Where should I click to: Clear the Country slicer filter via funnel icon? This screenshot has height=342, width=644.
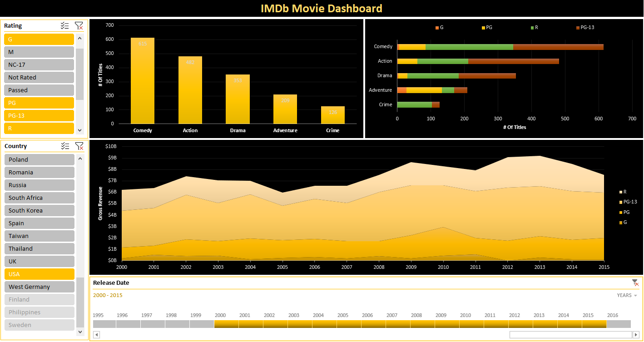79,146
